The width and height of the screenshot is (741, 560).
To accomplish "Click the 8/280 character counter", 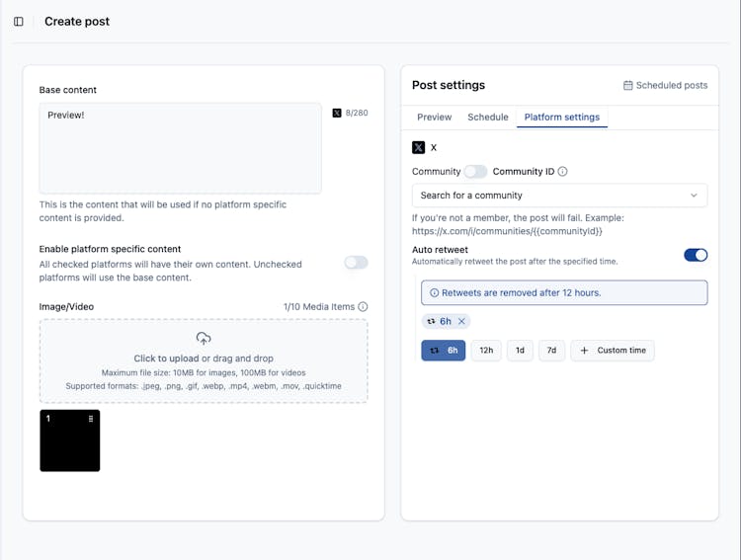I will (x=357, y=113).
